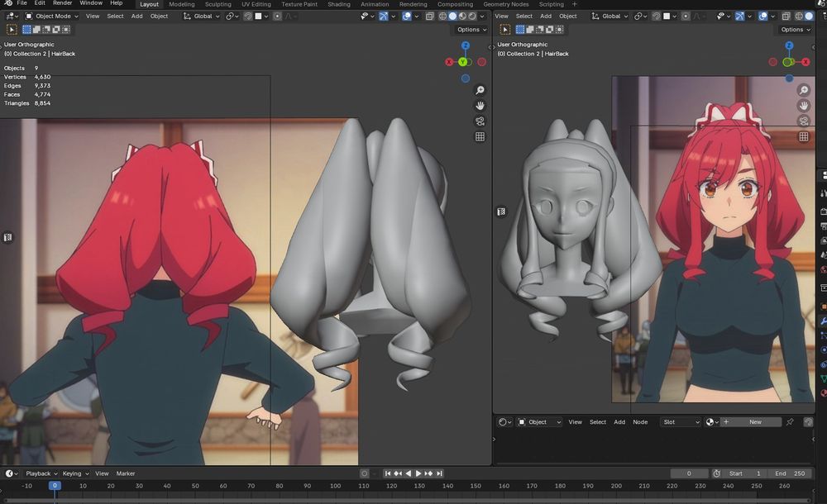
Task: Switch to the Sculpting workspace tab
Action: pyautogui.click(x=218, y=4)
